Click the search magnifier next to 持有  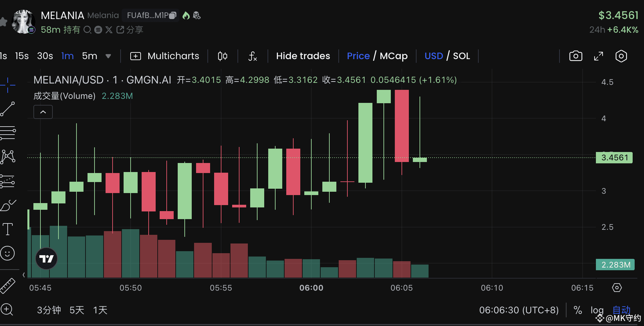point(87,30)
